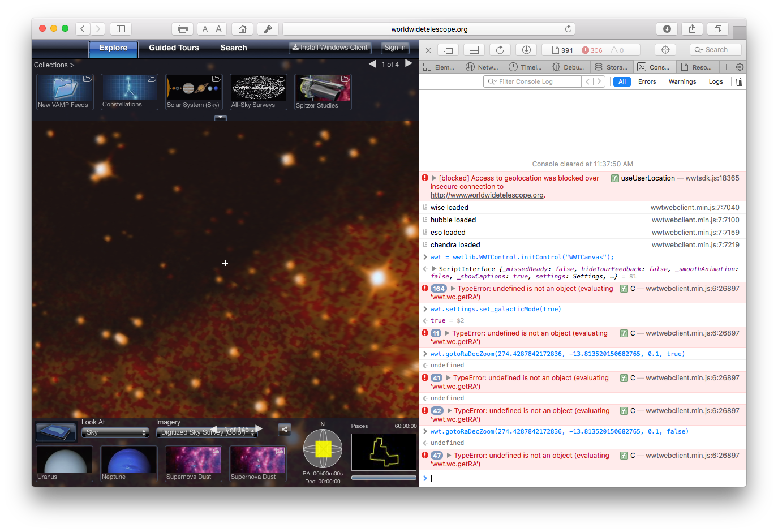Filter console to show only Warnings
Image resolution: width=778 pixels, height=532 pixels.
[682, 81]
